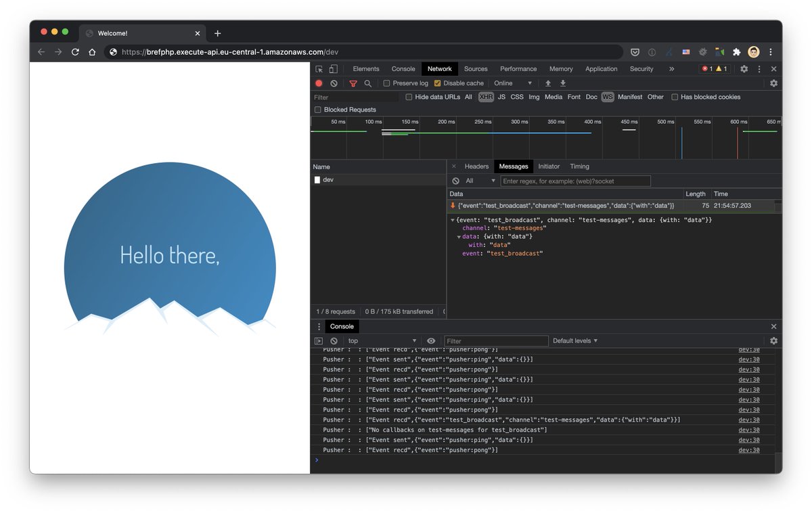Image resolution: width=812 pixels, height=513 pixels.
Task: Clear WebSocket messages list
Action: [x=455, y=181]
